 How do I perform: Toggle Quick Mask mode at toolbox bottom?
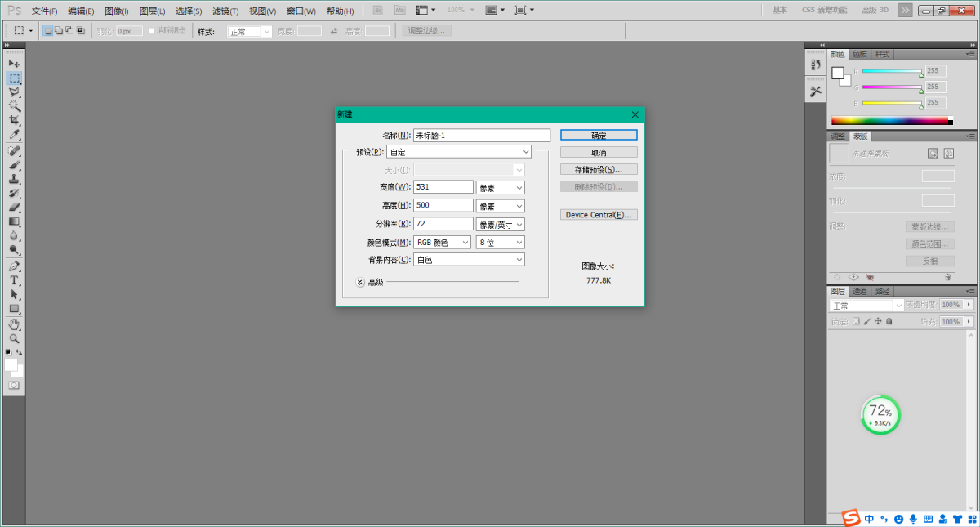click(x=14, y=385)
